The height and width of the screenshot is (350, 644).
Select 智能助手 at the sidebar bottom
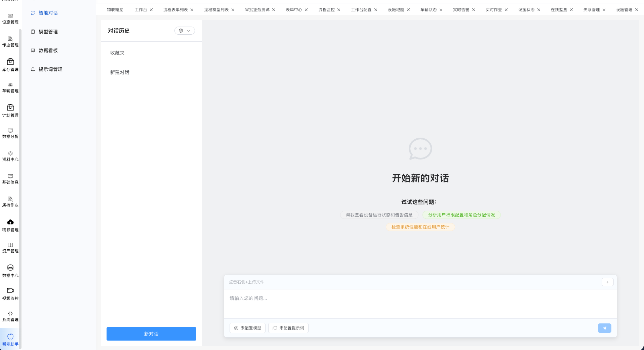click(x=10, y=339)
